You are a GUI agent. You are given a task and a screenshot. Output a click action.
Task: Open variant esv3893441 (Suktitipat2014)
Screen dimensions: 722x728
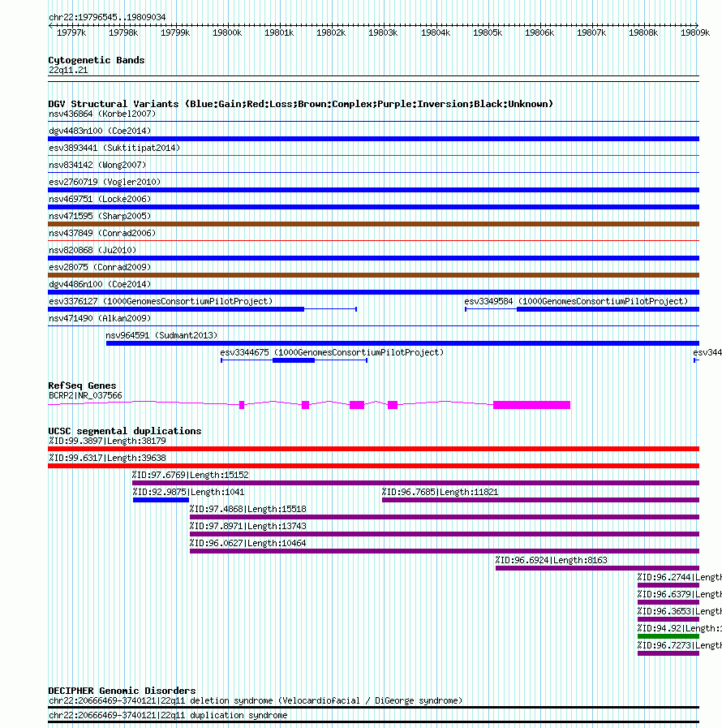coord(114,148)
